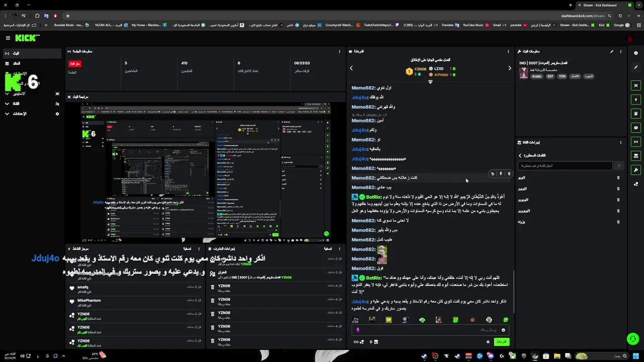The width and height of the screenshot is (644, 362).
Task: Click the community dots icon at the bottom of the right toolbar
Action: pyautogui.click(x=636, y=184)
